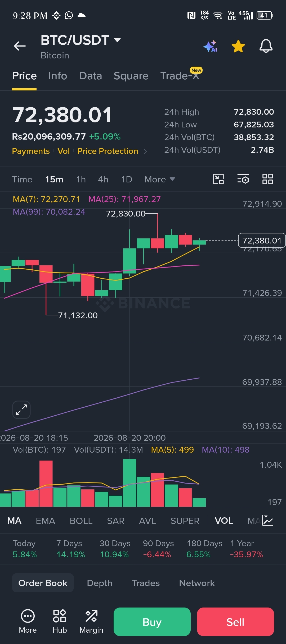Image resolution: width=286 pixels, height=644 pixels.
Task: Tap the 24h High value 72,830.00
Action: pos(254,112)
